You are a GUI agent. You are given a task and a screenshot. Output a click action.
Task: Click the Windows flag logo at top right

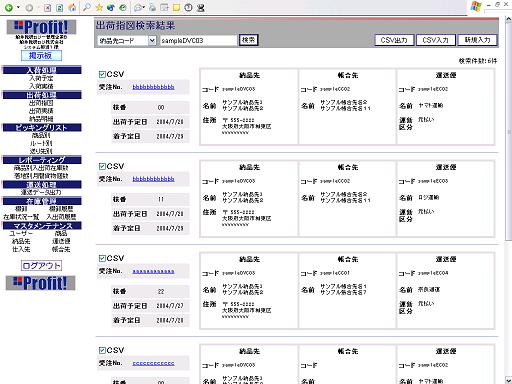coord(476,6)
